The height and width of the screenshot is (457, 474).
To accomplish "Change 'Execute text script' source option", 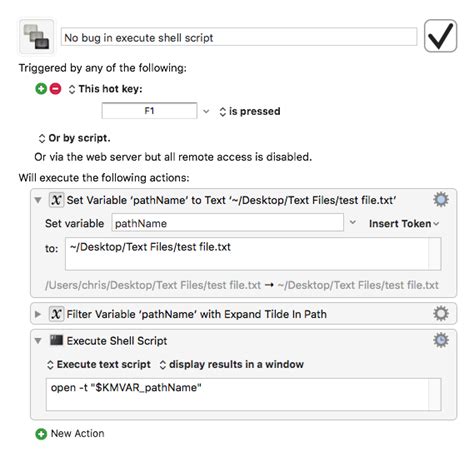I will [x=99, y=364].
